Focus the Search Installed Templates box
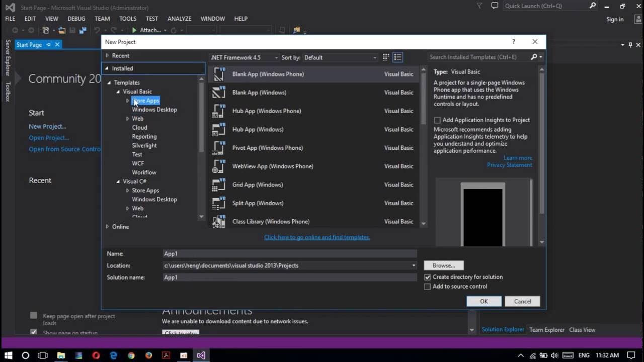This screenshot has height=362, width=644. click(x=478, y=57)
